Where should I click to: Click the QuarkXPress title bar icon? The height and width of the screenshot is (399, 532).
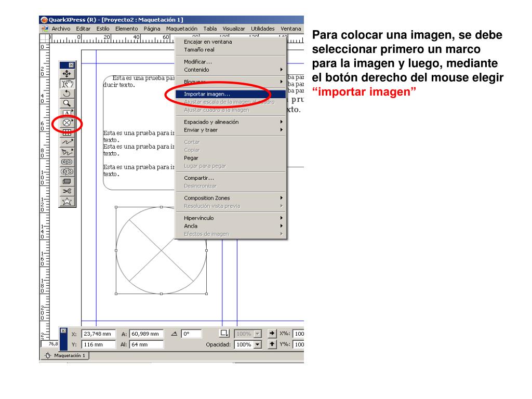tap(44, 20)
